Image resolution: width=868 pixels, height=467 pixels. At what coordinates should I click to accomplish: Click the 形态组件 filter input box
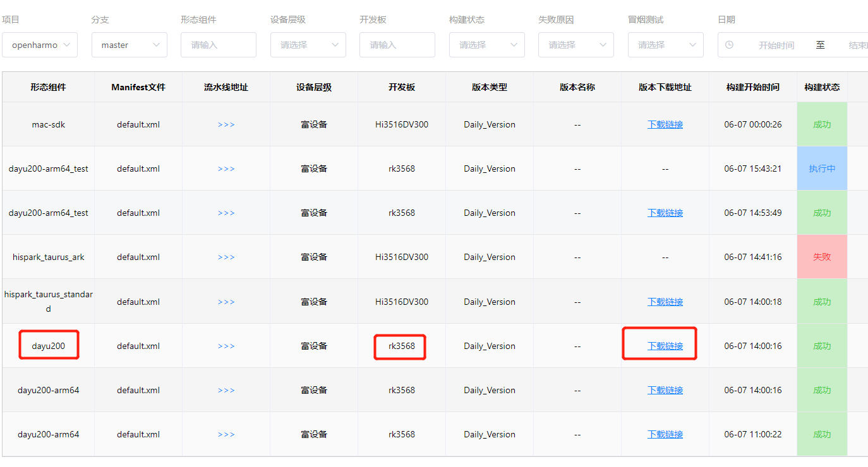click(218, 45)
